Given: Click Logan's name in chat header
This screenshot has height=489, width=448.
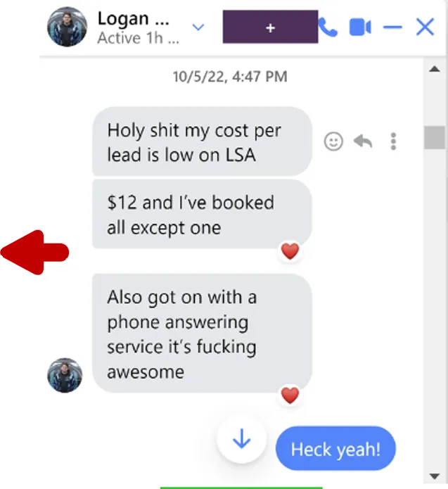Looking at the screenshot, I should [134, 19].
